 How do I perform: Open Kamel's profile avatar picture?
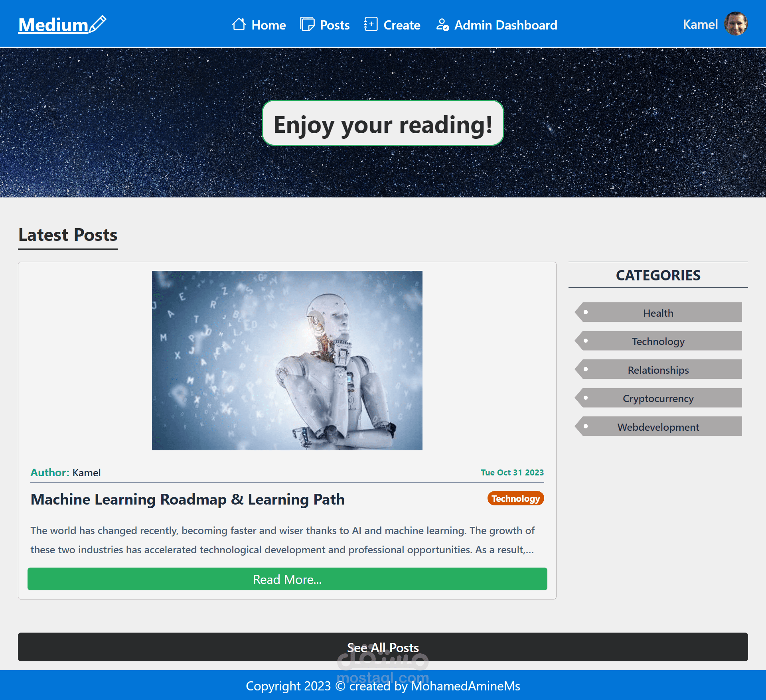coord(736,24)
